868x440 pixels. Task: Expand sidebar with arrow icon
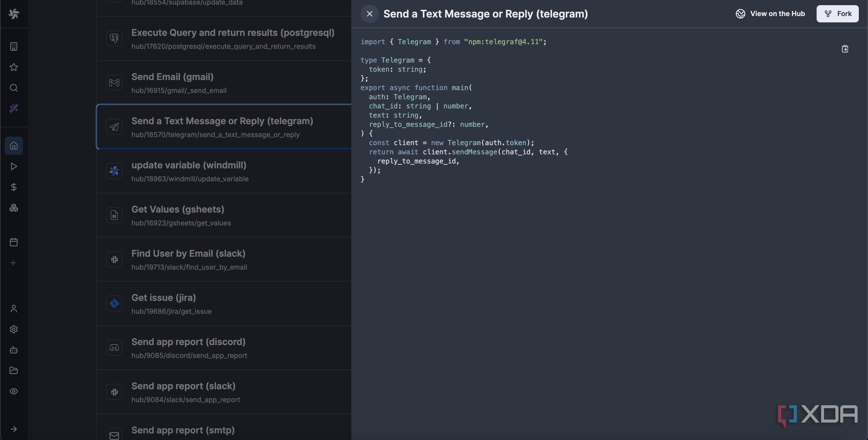(x=14, y=429)
